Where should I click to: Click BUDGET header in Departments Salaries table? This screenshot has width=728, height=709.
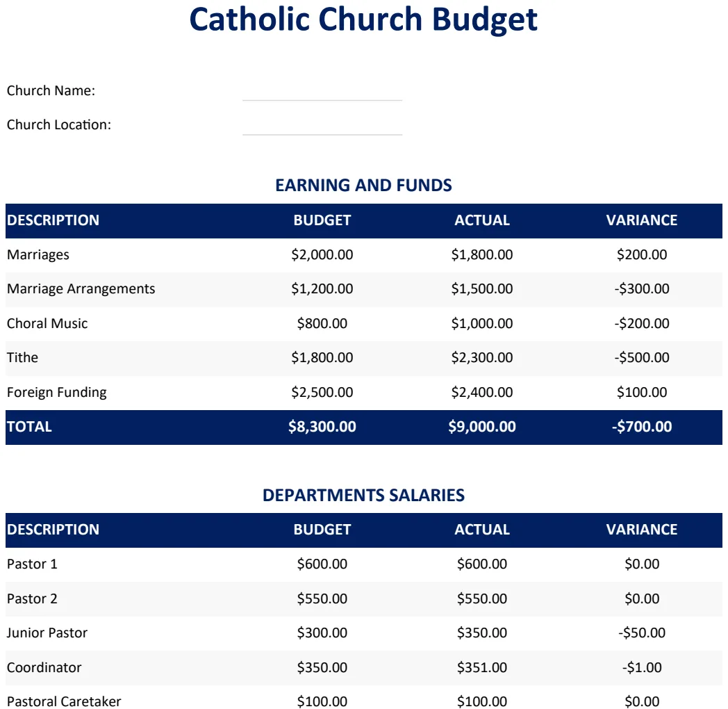pyautogui.click(x=322, y=530)
